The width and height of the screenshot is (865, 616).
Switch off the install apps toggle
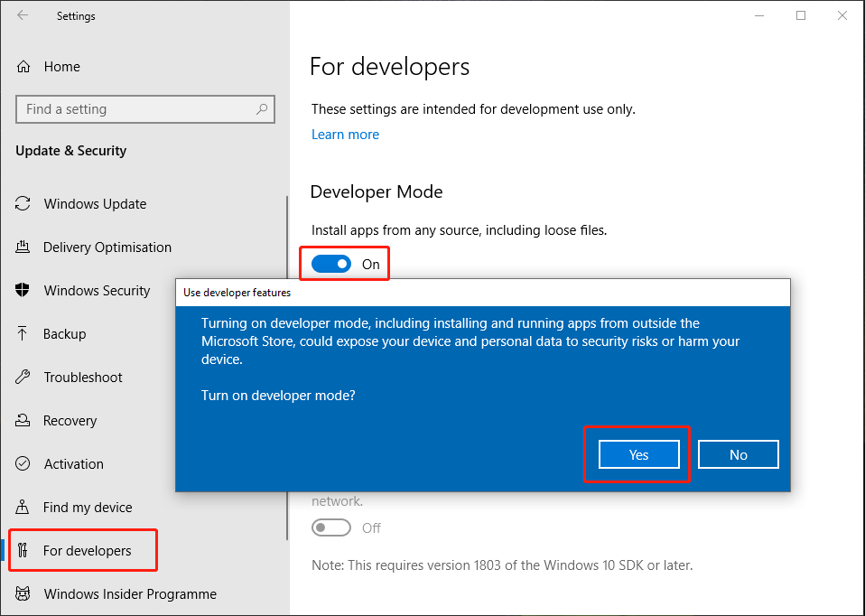(331, 263)
